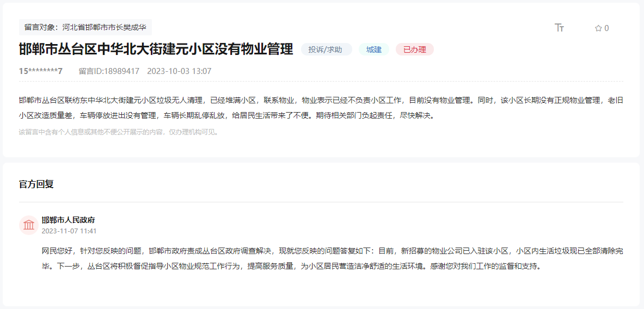644x309 pixels.
Task: Click the official reply paragraph text
Action: (x=333, y=258)
